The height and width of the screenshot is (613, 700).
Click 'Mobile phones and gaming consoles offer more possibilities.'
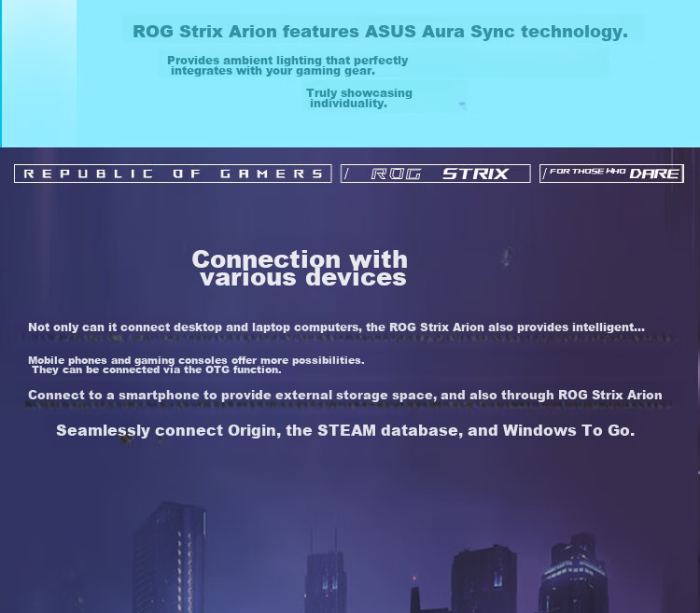[196, 360]
